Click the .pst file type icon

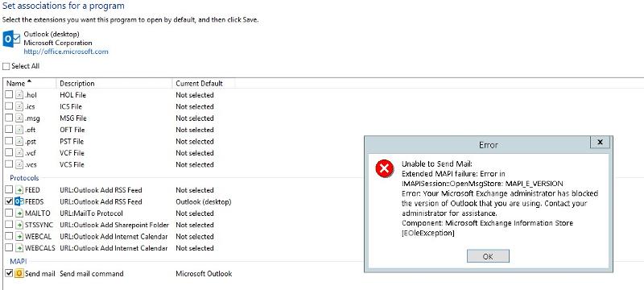coord(19,141)
